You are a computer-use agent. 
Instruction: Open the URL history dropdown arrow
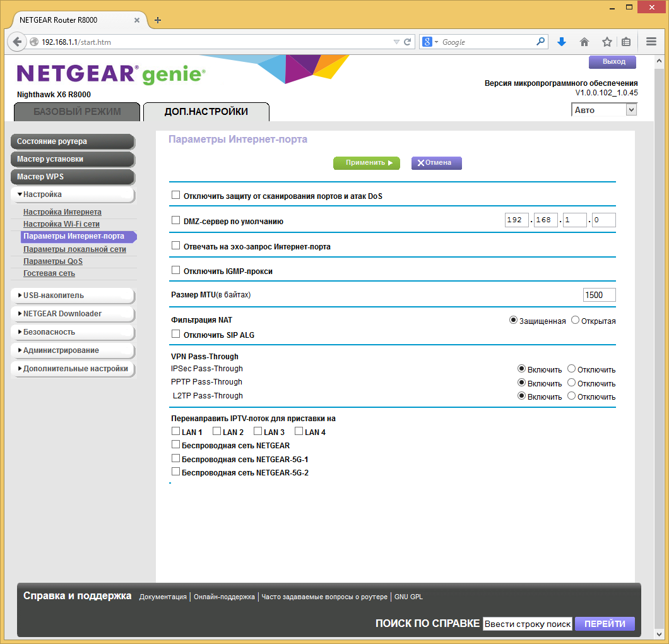[396, 42]
